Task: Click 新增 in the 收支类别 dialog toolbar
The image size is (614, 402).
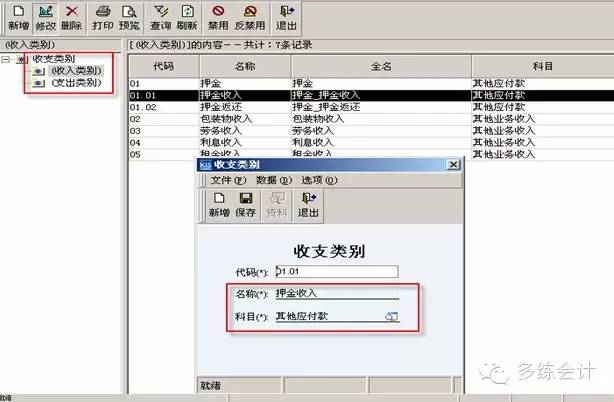Action: click(219, 205)
